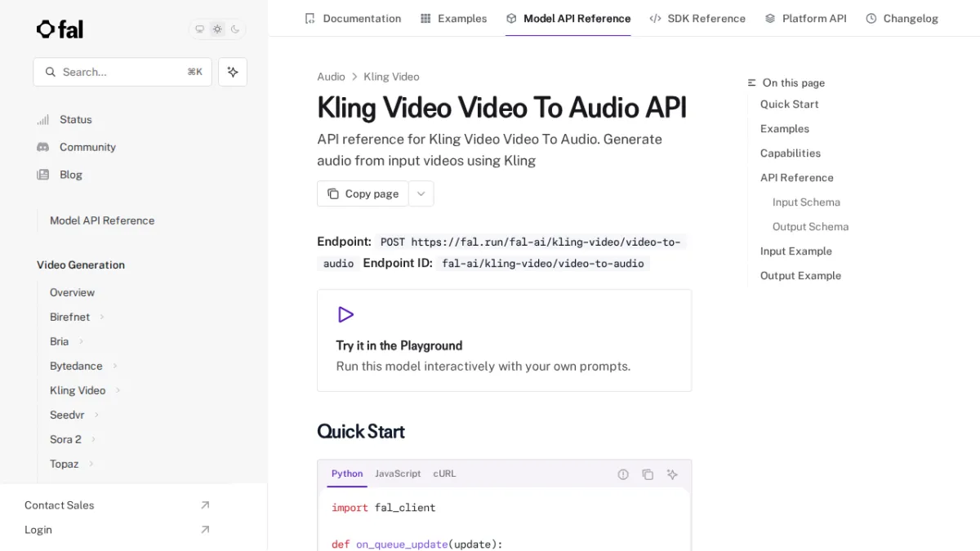The image size is (980, 551).
Task: Jump to Input Schema in page outline
Action: (806, 202)
